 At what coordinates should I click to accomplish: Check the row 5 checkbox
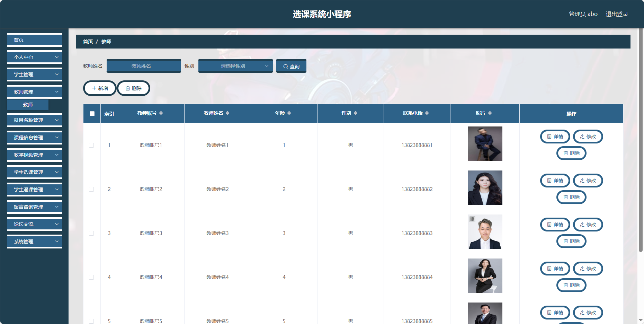[x=91, y=321]
